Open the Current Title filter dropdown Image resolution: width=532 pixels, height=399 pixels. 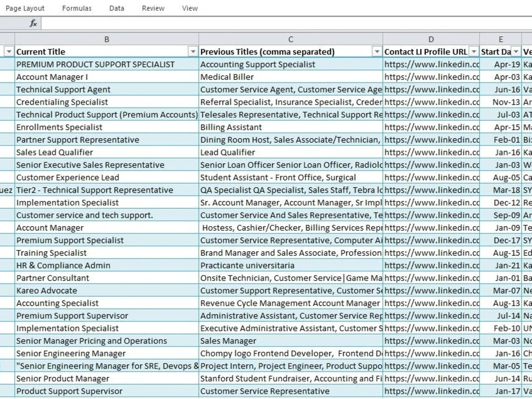[x=193, y=52]
